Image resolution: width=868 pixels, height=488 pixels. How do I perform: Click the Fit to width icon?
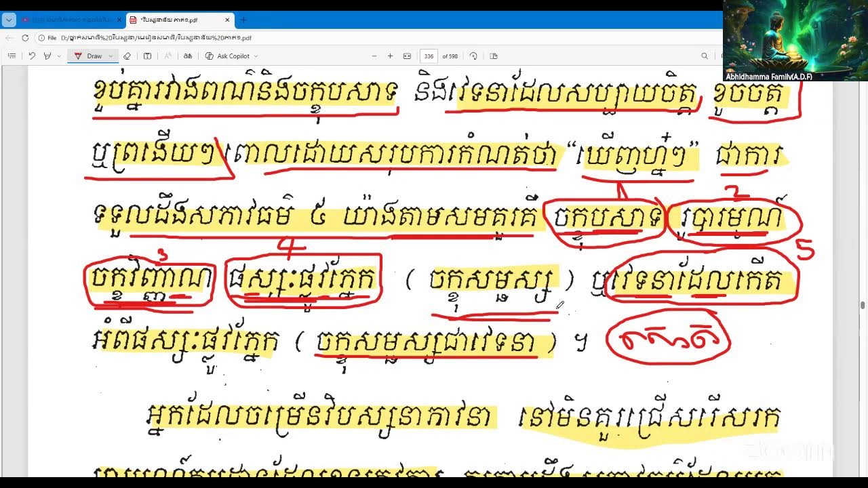pyautogui.click(x=407, y=56)
